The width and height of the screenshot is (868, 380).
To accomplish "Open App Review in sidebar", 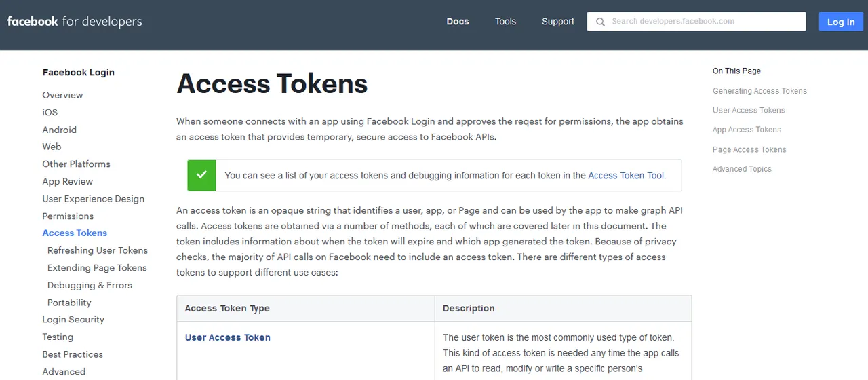I will tap(68, 182).
